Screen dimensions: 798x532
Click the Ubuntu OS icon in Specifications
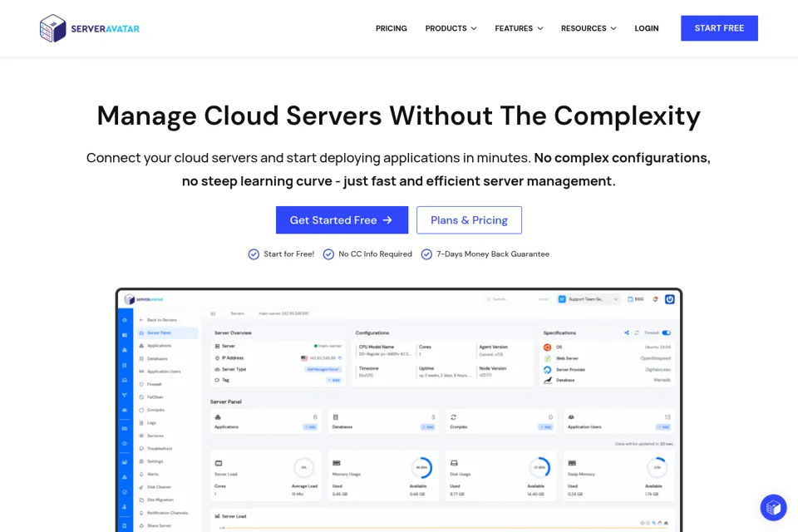tap(548, 347)
